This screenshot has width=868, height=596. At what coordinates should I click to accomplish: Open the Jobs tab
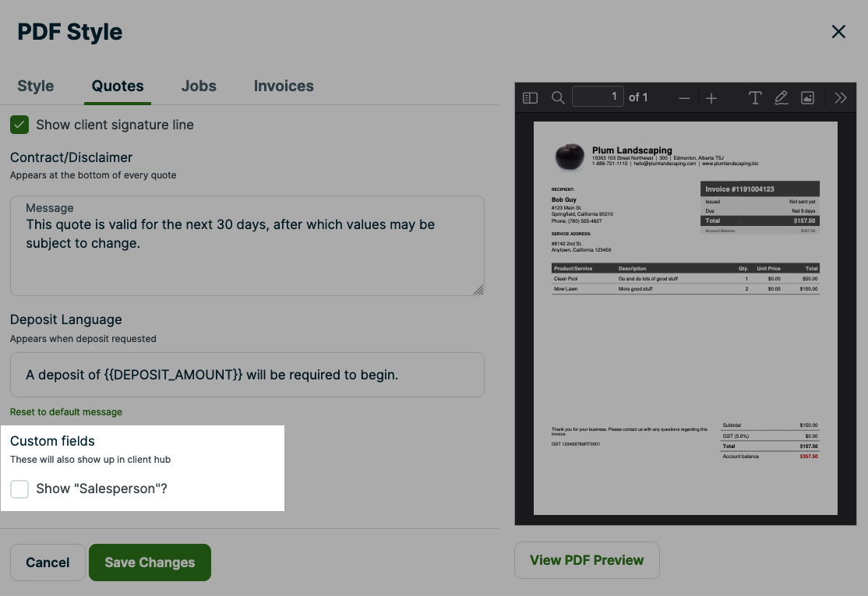[x=198, y=86]
